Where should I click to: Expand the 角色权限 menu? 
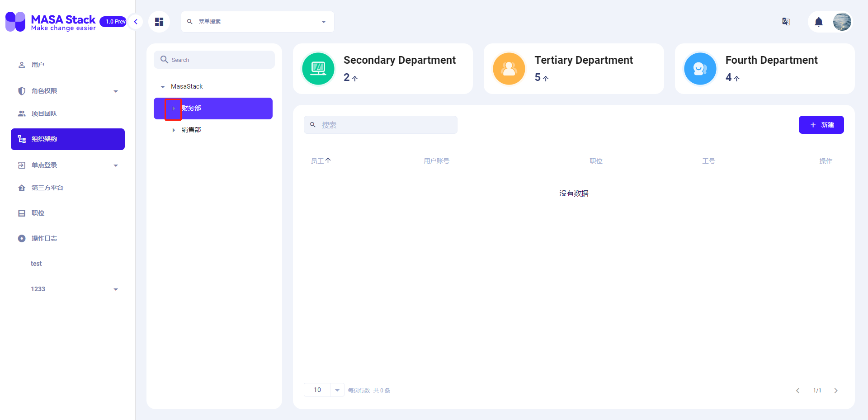[68, 91]
